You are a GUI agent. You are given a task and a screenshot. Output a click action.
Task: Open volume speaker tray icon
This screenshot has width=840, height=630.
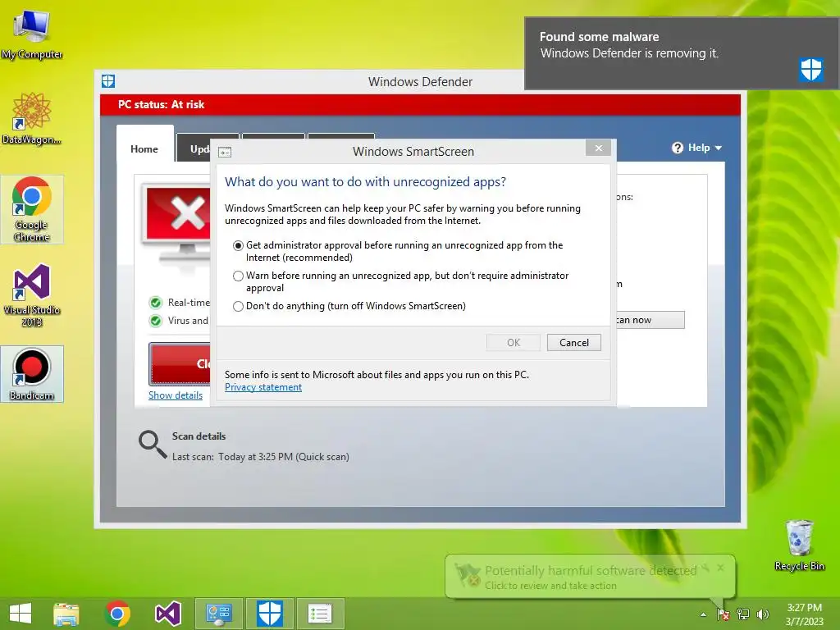pyautogui.click(x=763, y=614)
